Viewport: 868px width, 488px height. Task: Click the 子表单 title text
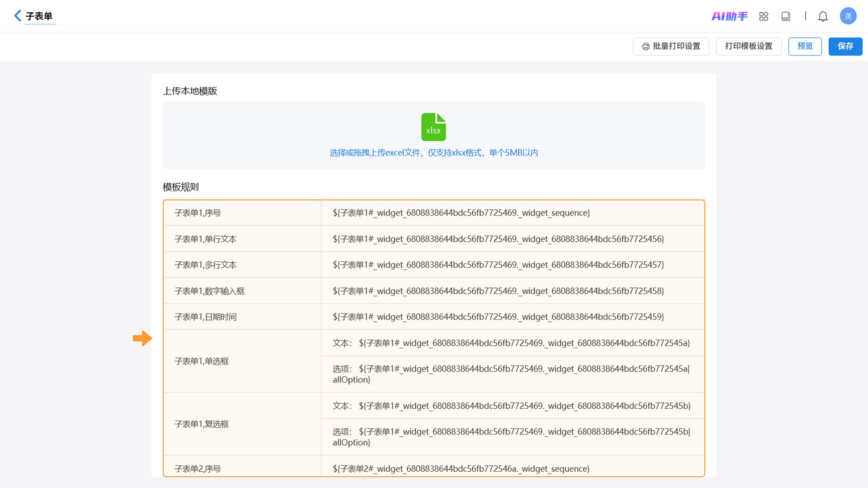[x=39, y=16]
